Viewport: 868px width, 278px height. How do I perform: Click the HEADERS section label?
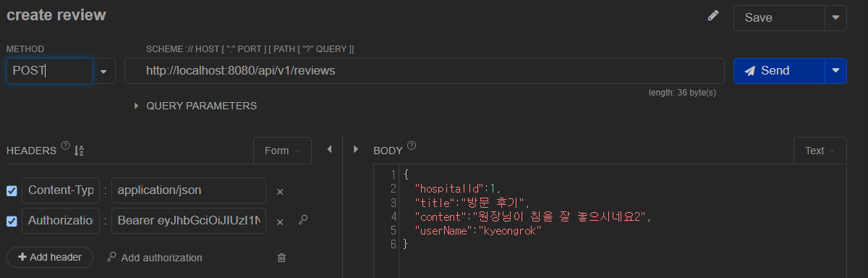coord(31,151)
